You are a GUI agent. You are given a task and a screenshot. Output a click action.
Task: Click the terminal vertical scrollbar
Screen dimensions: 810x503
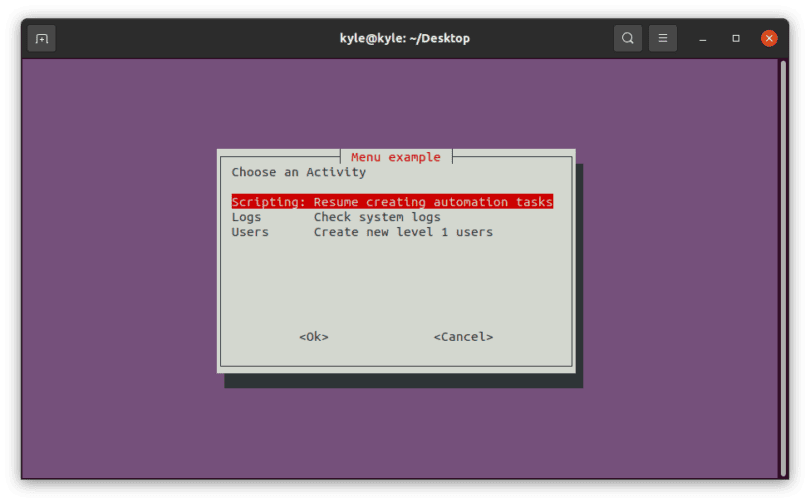783,269
